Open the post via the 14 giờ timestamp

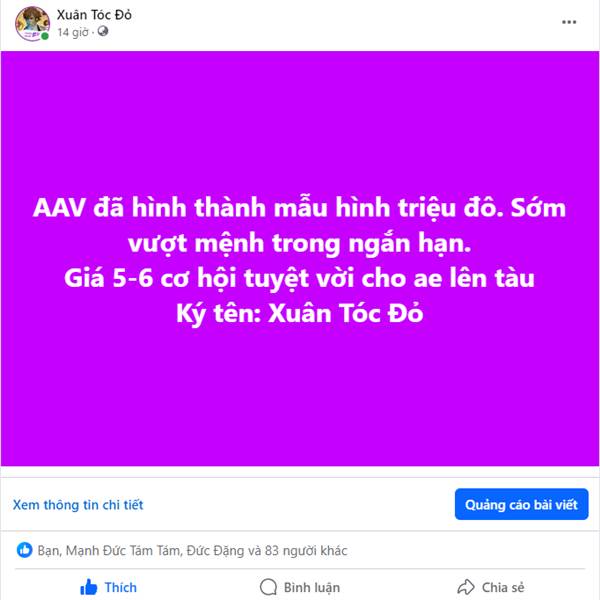coord(73,32)
